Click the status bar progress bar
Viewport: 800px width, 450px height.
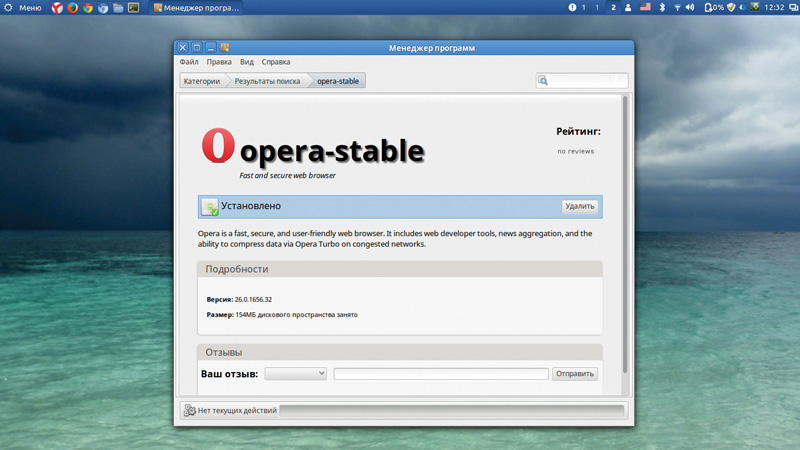click(452, 411)
